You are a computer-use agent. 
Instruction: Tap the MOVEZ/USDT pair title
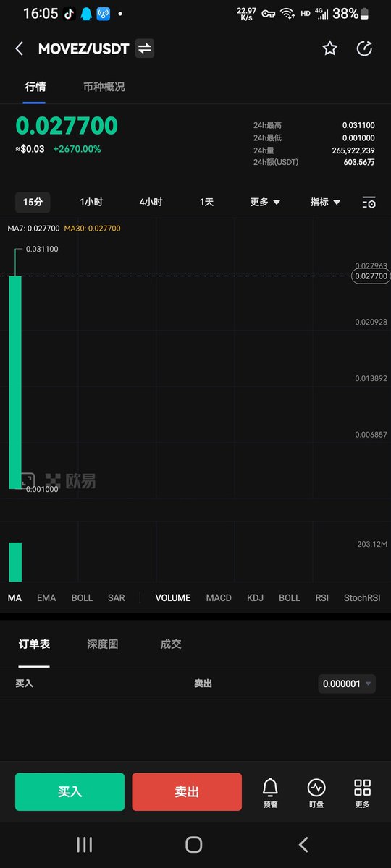(x=83, y=48)
